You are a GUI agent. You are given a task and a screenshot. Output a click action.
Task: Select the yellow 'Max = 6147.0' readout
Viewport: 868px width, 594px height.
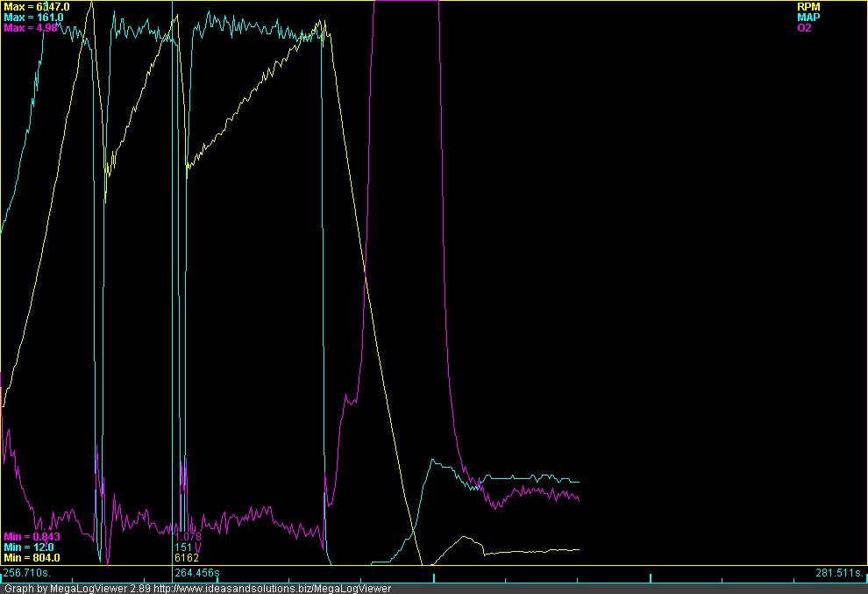37,7
